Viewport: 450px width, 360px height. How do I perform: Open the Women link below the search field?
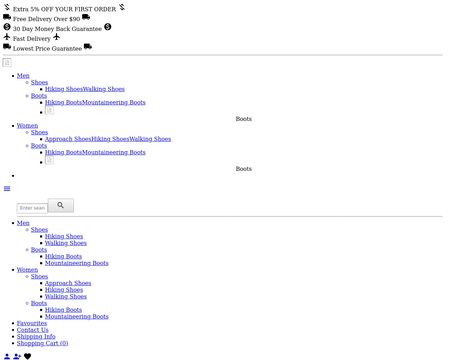(x=27, y=270)
